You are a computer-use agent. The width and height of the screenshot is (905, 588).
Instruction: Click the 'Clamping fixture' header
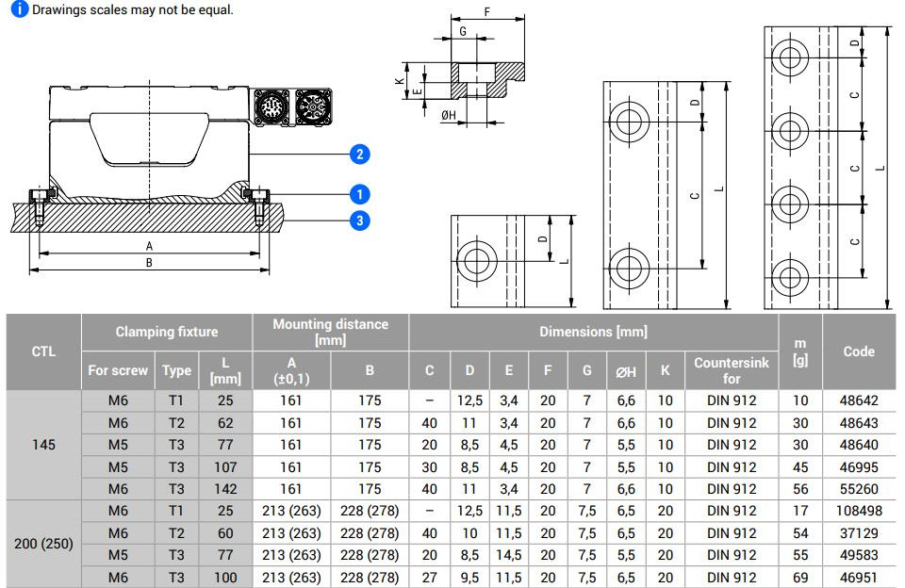coord(167,332)
